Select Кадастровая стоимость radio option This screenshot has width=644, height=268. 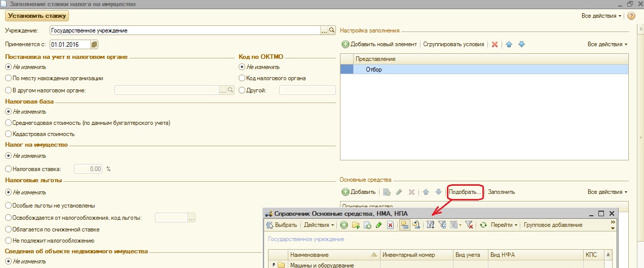tap(8, 134)
